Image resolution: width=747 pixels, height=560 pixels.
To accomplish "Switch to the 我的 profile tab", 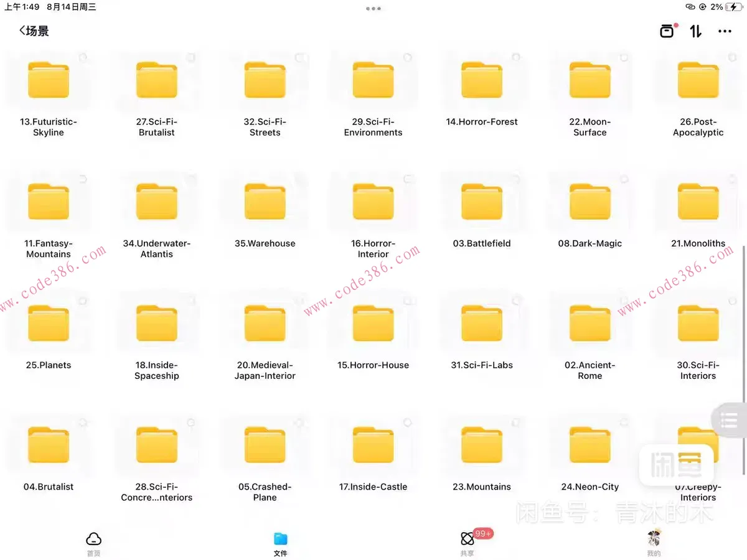I will click(x=654, y=544).
